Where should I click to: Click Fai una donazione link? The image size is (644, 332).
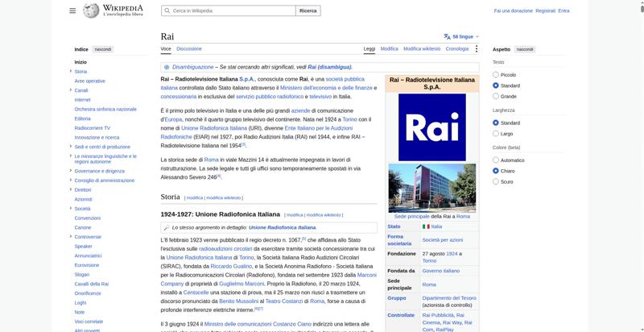(513, 10)
